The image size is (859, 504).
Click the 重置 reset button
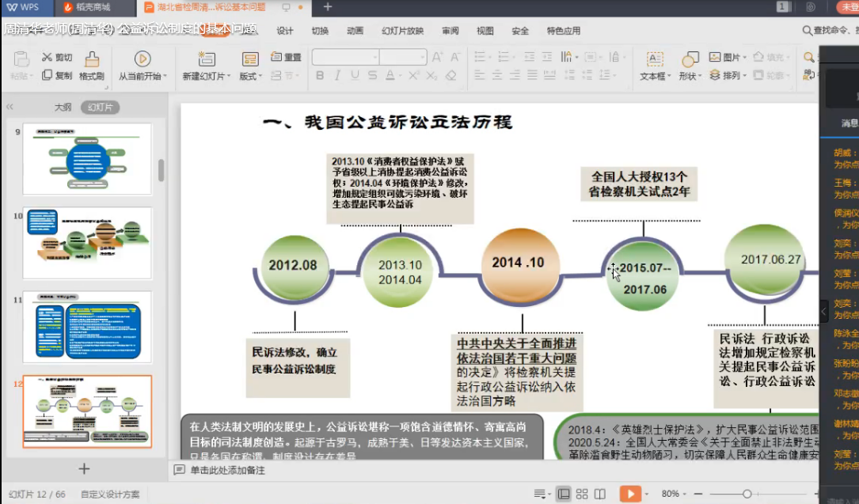[286, 57]
